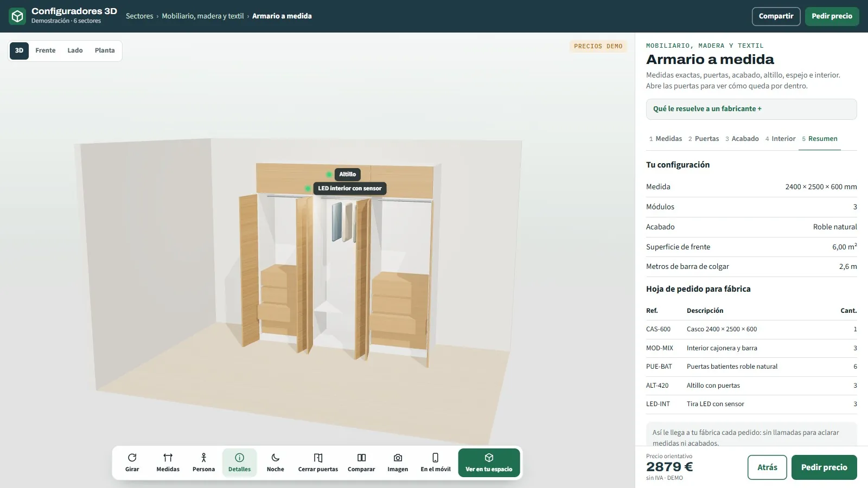Click the ALT-420 reference cell
868x488 pixels.
(x=657, y=386)
